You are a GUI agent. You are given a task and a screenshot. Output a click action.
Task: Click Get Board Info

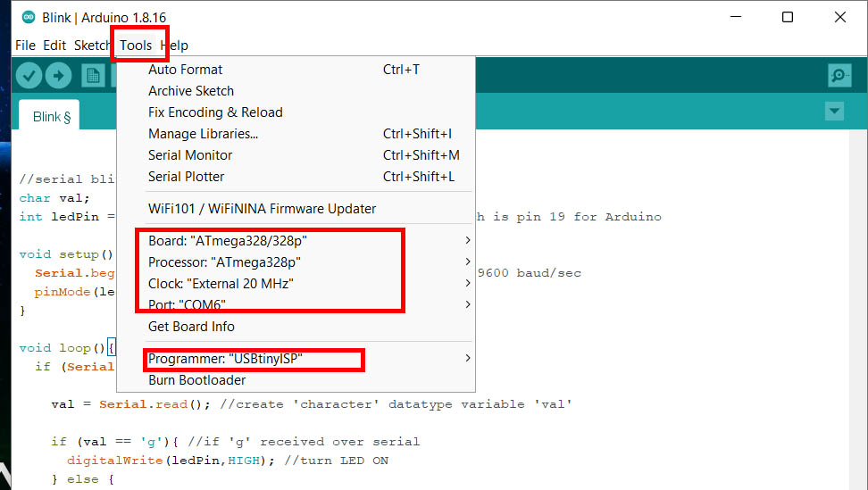(x=296, y=327)
